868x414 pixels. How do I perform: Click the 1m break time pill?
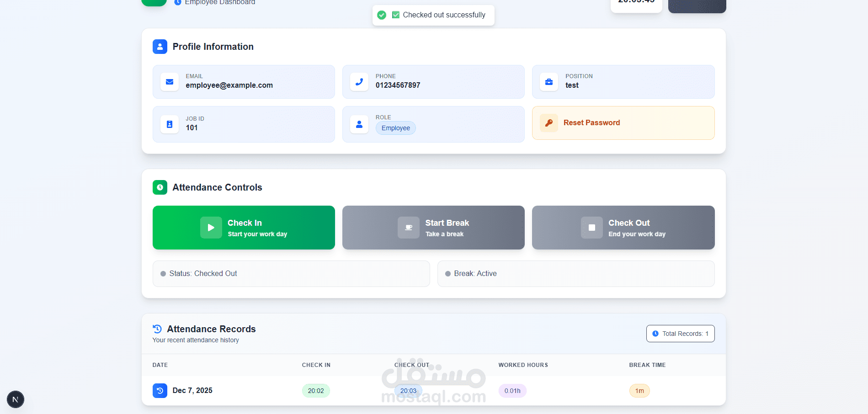click(x=639, y=391)
